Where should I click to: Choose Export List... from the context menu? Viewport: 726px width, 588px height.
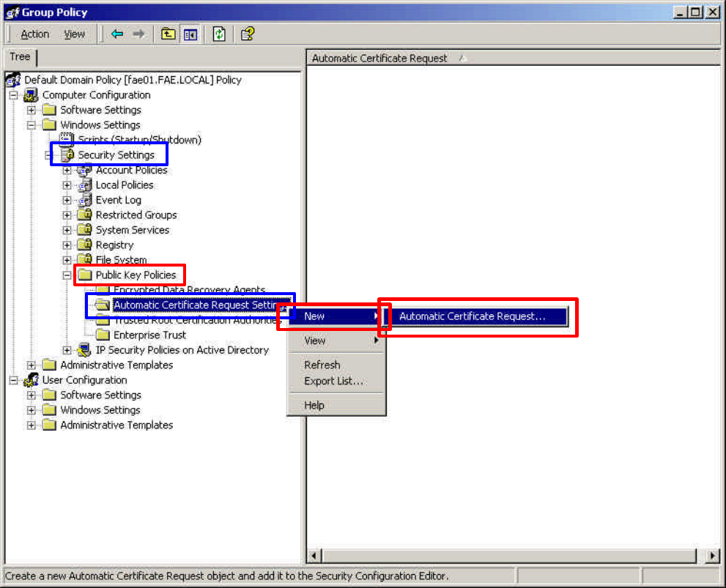click(336, 382)
